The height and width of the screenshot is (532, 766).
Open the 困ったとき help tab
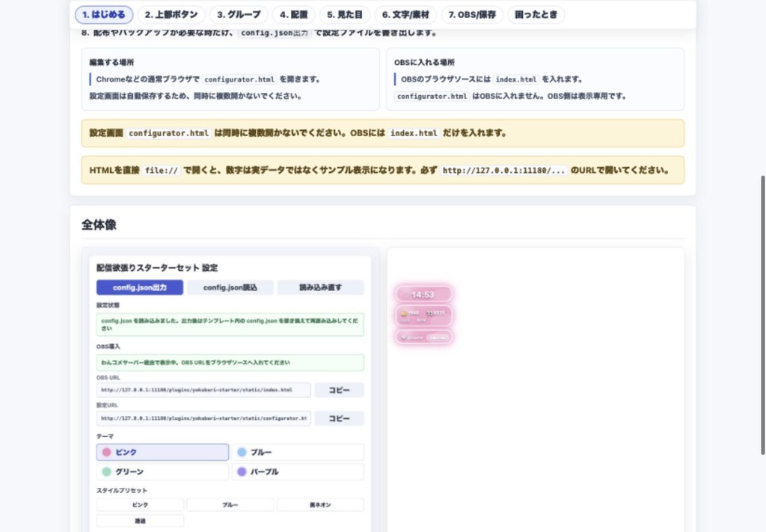click(x=536, y=15)
